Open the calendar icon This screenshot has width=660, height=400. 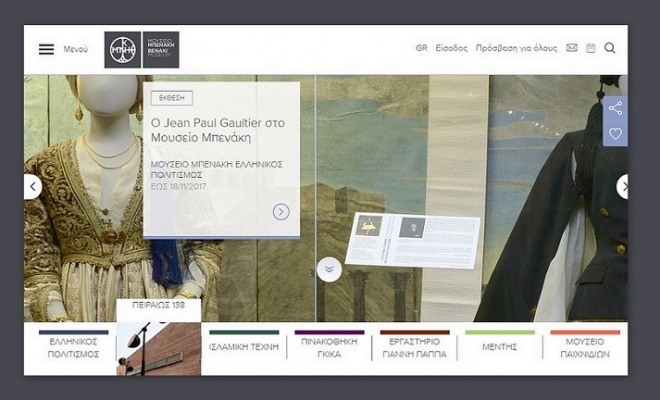tap(591, 48)
